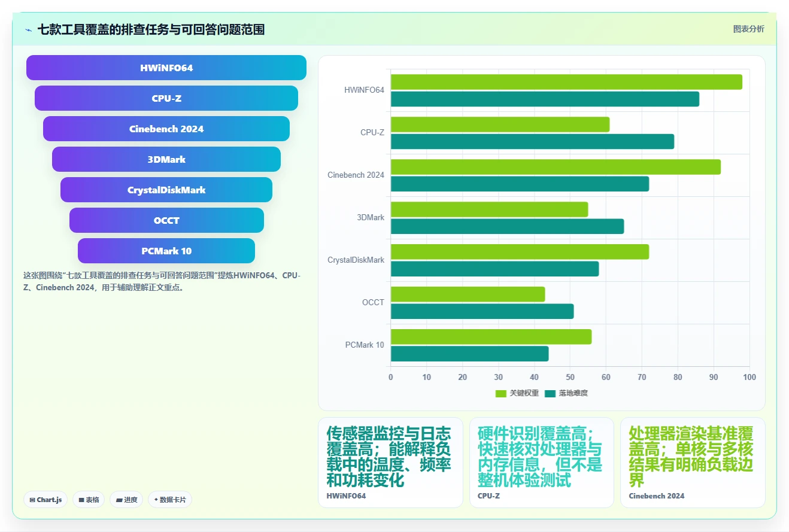Click 3DMark light-green 关键权重 bar

pyautogui.click(x=489, y=209)
